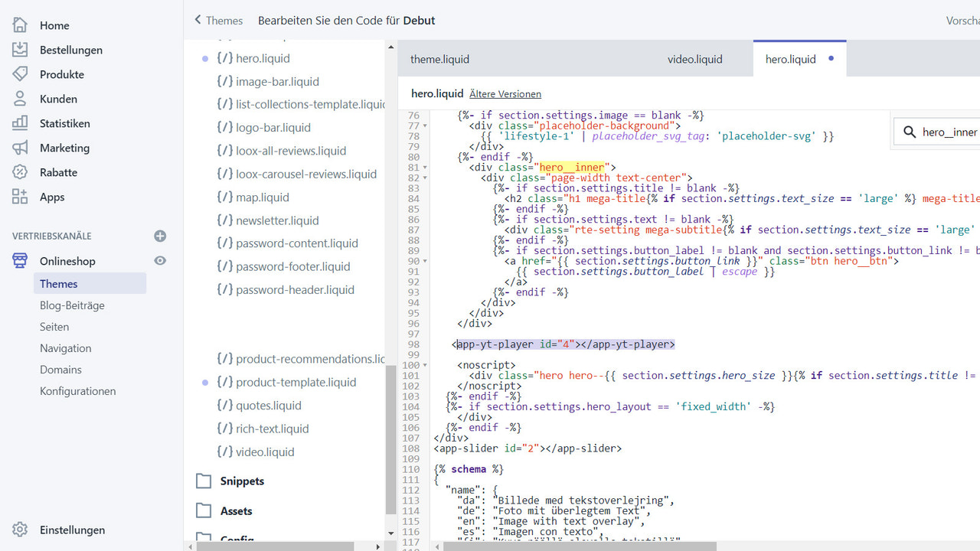Open quotes.liquid in the file list

[269, 406]
